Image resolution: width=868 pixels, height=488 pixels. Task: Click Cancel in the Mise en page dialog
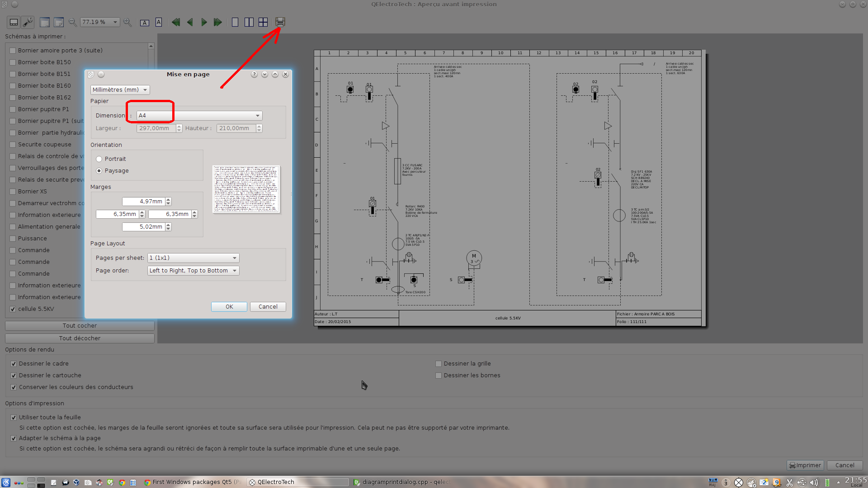(x=268, y=307)
